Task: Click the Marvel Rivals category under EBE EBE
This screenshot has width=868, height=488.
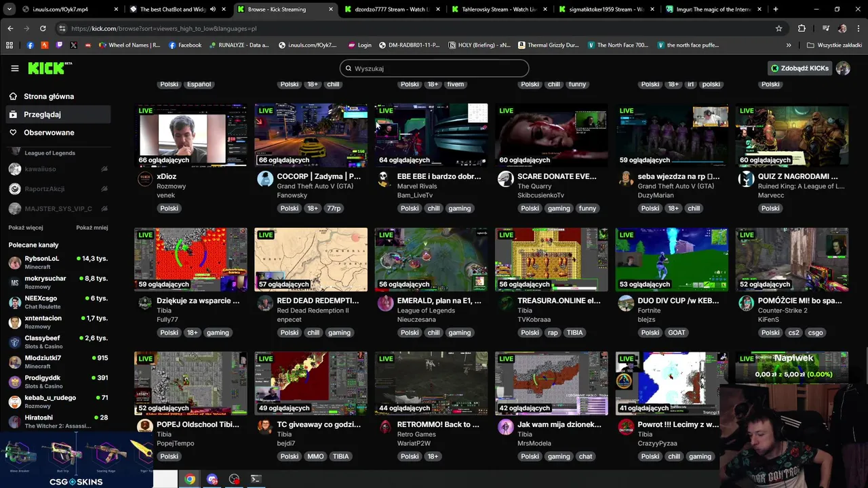Action: (x=417, y=186)
